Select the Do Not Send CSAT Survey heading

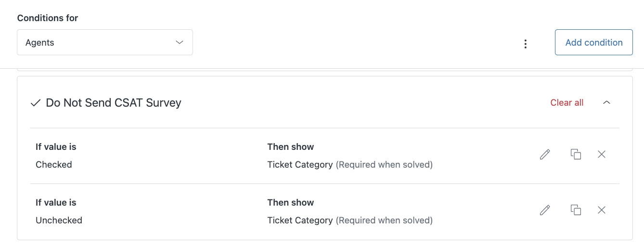pos(114,103)
